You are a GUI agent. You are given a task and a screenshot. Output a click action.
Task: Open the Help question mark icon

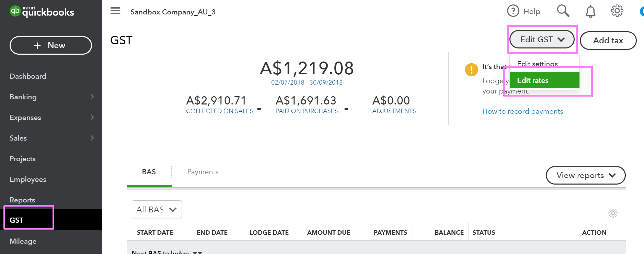click(513, 11)
